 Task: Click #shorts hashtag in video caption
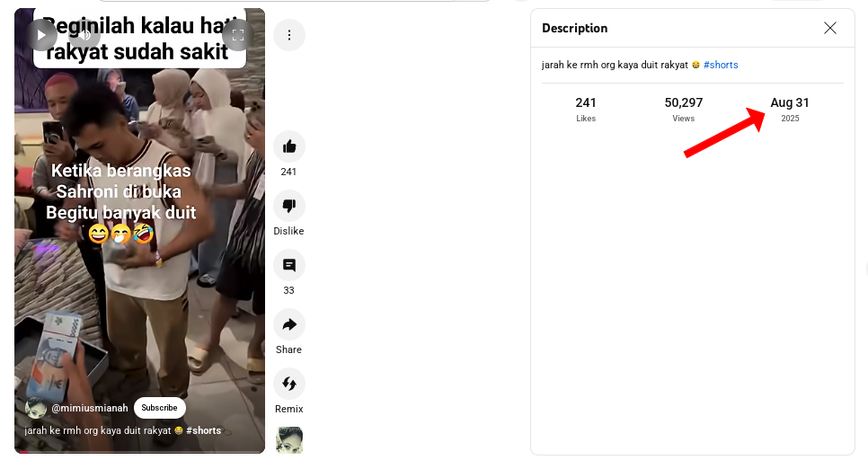(x=204, y=430)
